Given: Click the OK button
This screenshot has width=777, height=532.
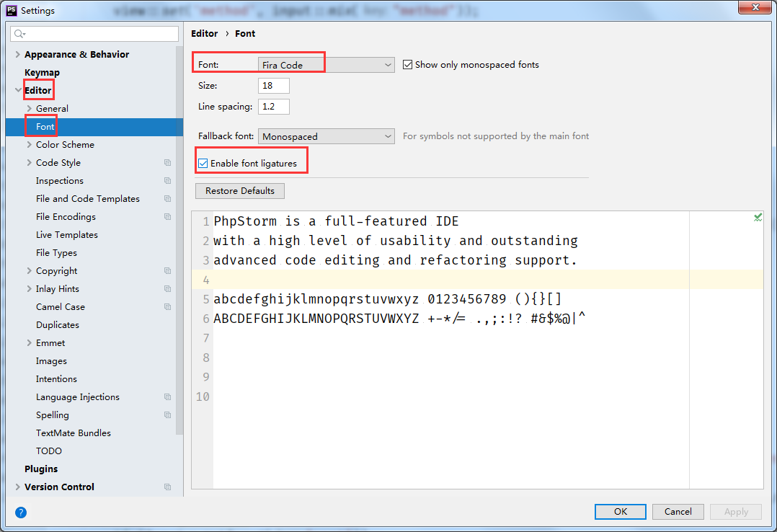Looking at the screenshot, I should pos(621,512).
